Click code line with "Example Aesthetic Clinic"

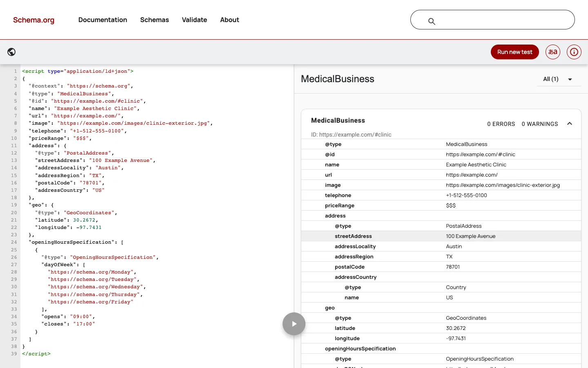click(84, 108)
